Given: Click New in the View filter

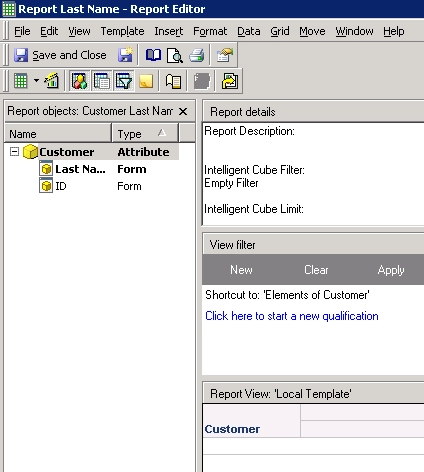Looking at the screenshot, I should tap(241, 270).
